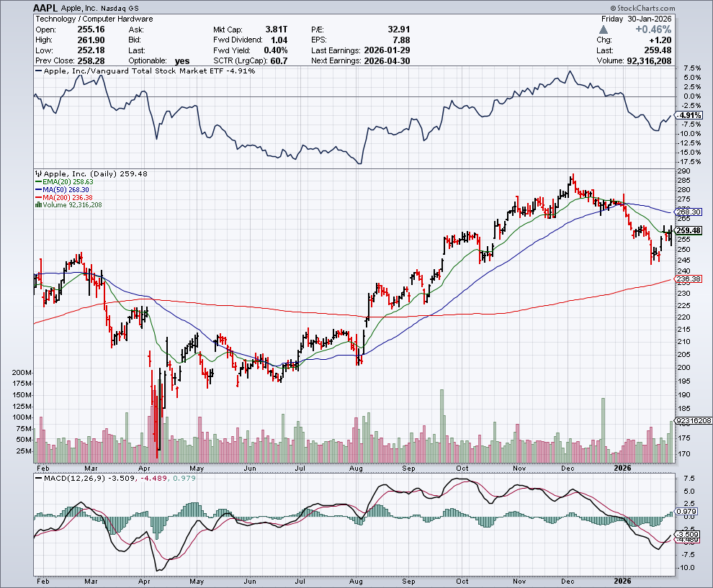Screen dimensions: 713x588
Task: Click the red 236.38 MA(200) price tag
Action: 689,279
